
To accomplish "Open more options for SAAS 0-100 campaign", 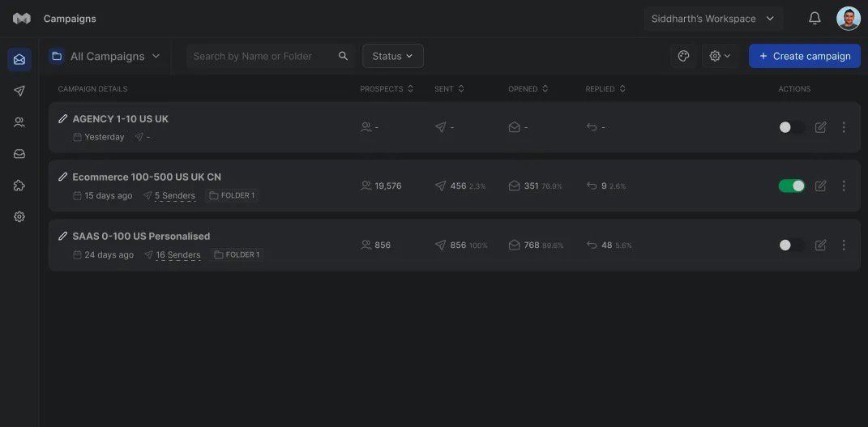I will (x=844, y=245).
